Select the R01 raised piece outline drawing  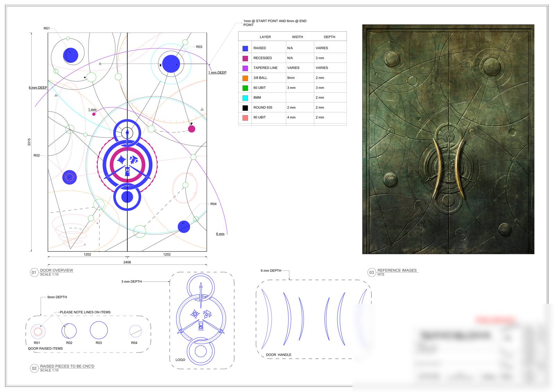pos(38,332)
